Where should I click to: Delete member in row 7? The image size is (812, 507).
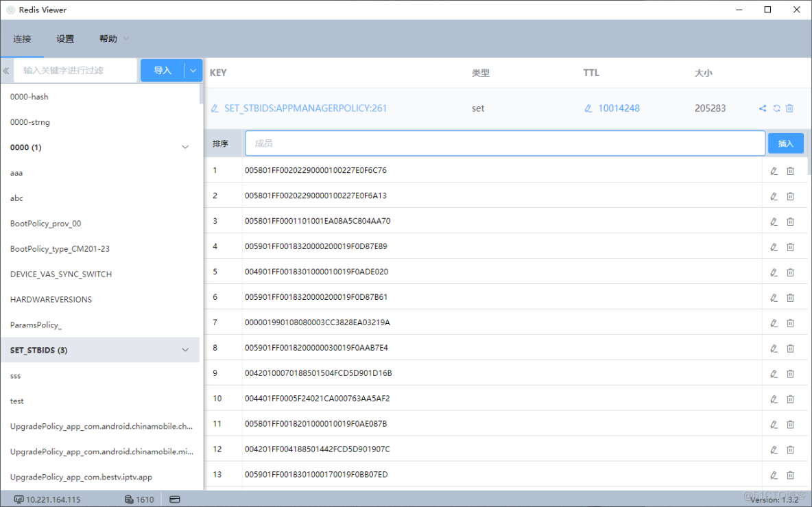[x=790, y=323]
